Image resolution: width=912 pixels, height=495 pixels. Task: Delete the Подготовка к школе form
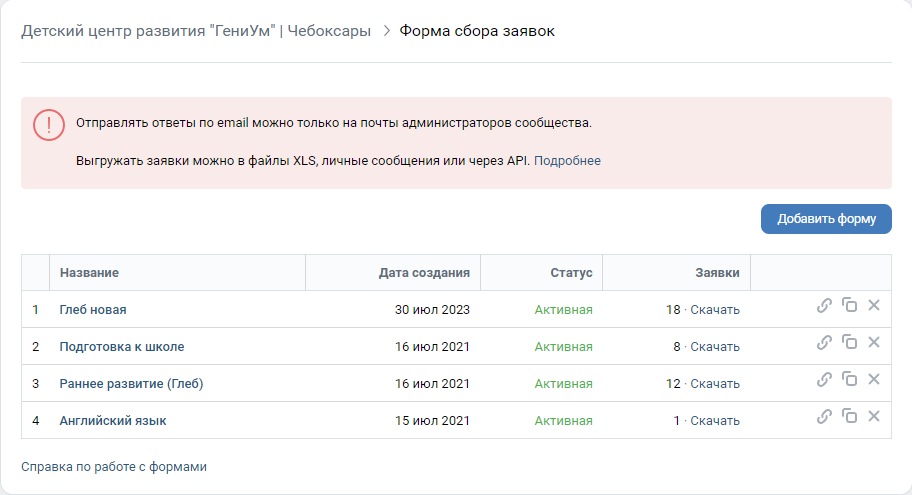click(874, 342)
